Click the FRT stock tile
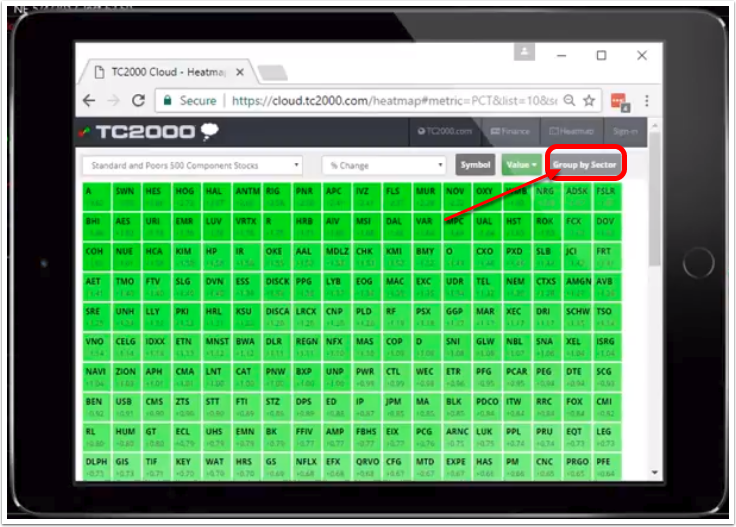Image resolution: width=736 pixels, height=527 pixels. pos(607,257)
